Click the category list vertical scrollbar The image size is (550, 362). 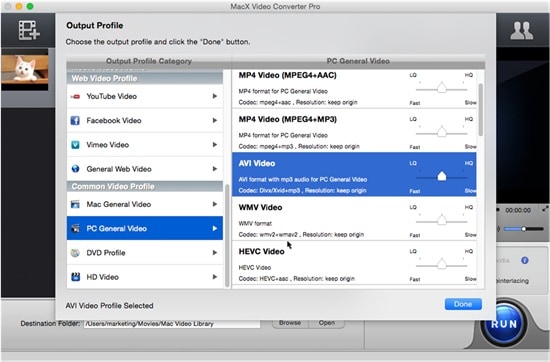(227, 236)
